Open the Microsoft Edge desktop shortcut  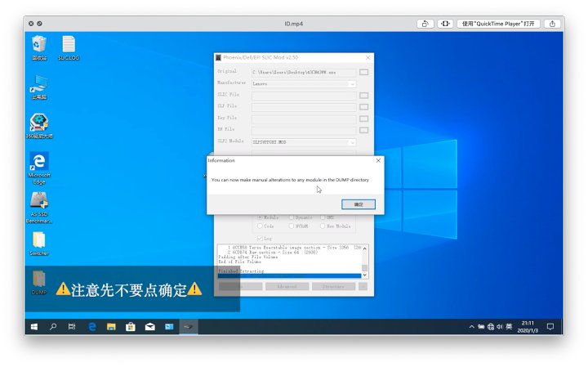(x=38, y=164)
